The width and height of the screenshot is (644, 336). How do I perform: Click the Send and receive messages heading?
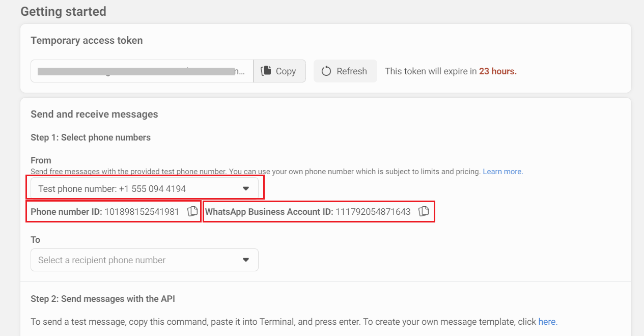94,114
